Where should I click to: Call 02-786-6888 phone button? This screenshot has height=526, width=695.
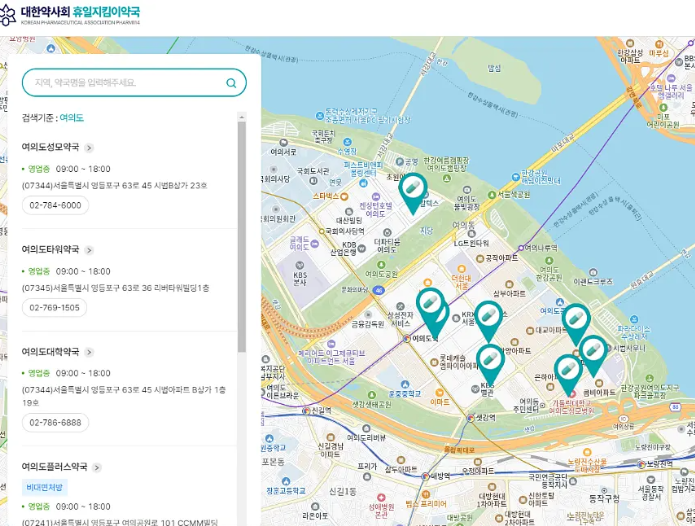point(55,422)
